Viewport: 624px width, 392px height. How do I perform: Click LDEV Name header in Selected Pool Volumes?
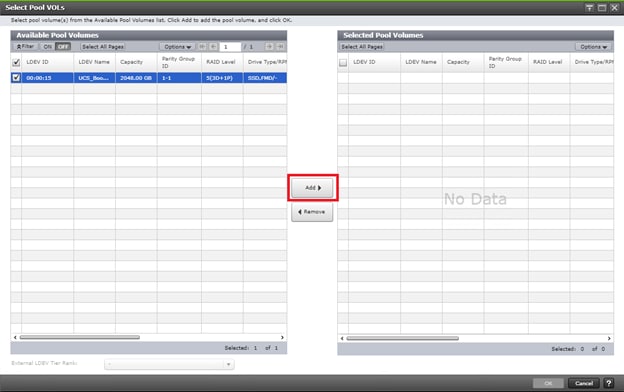pos(421,62)
